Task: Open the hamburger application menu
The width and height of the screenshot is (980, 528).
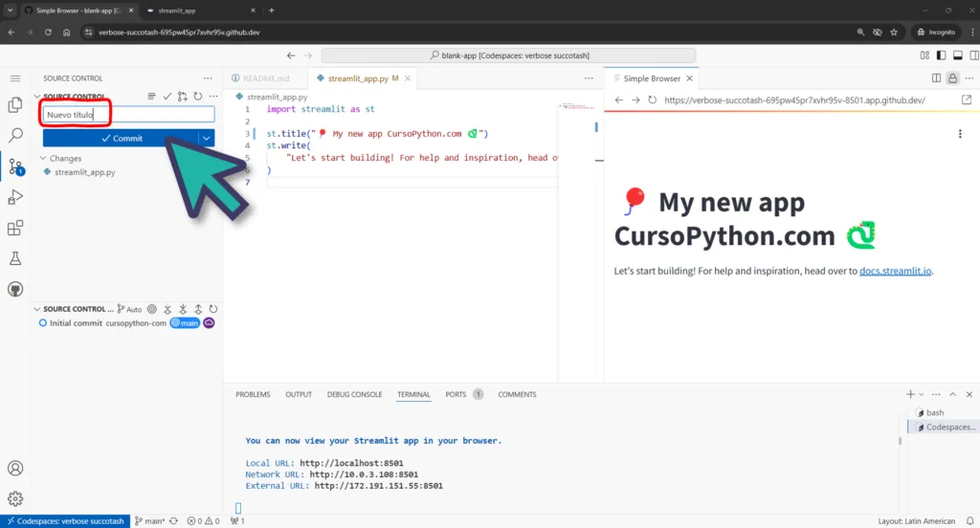Action: [15, 78]
